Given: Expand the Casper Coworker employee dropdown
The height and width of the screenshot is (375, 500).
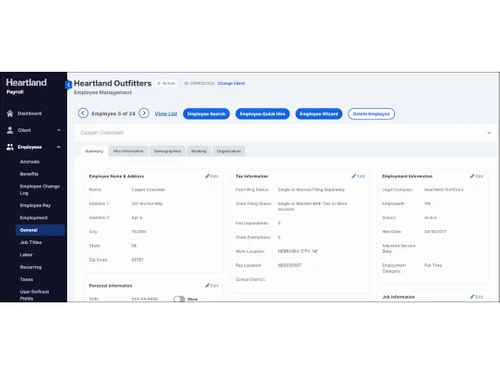Looking at the screenshot, I should point(489,133).
